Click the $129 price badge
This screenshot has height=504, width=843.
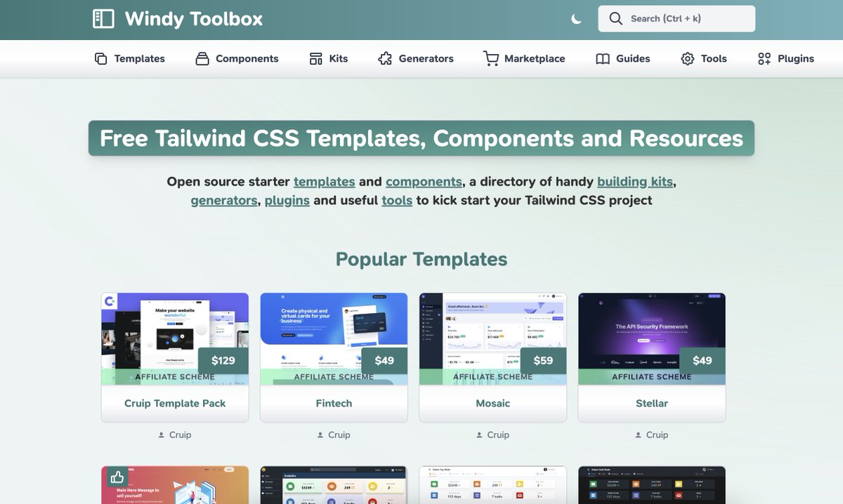[223, 361]
